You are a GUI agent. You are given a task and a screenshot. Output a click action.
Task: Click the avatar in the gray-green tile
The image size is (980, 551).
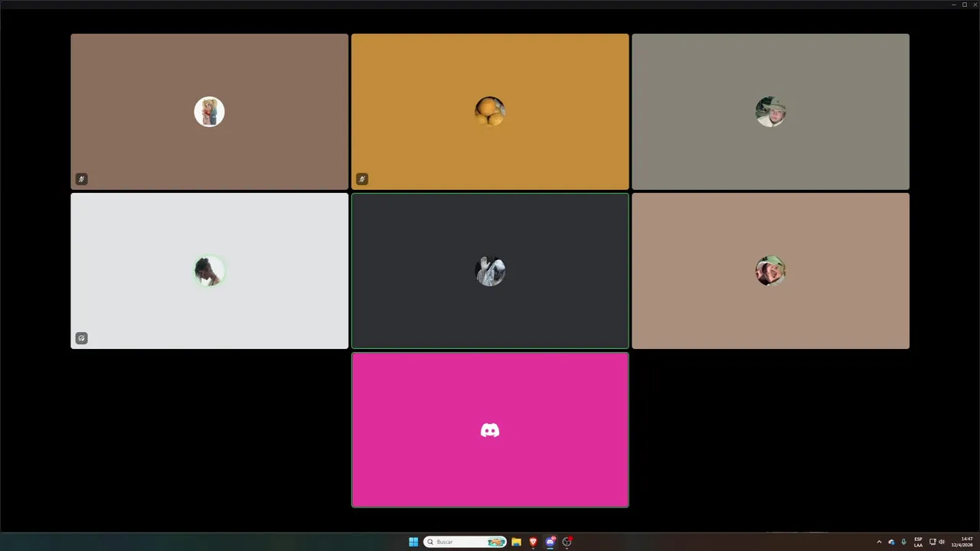tap(770, 112)
